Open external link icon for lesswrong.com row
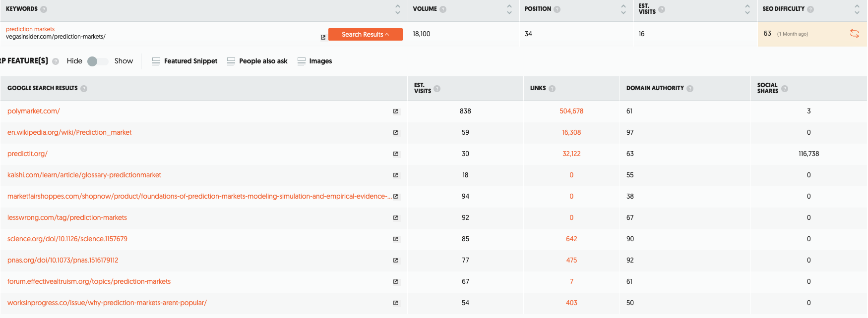Screen dimensions: 868x318 395,218
